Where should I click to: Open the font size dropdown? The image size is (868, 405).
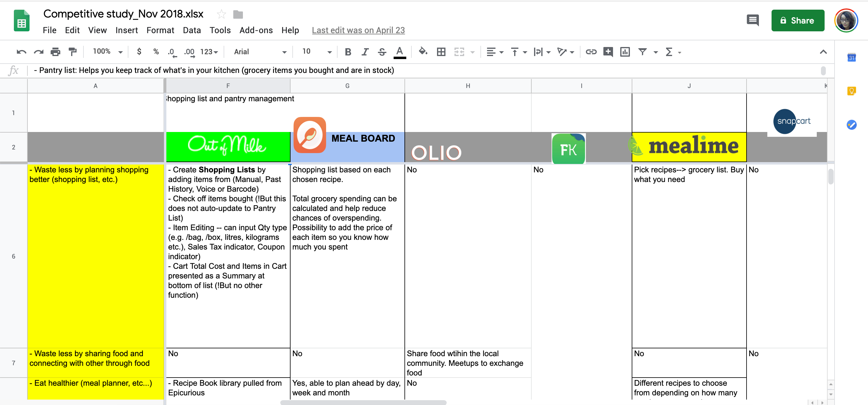coord(316,52)
